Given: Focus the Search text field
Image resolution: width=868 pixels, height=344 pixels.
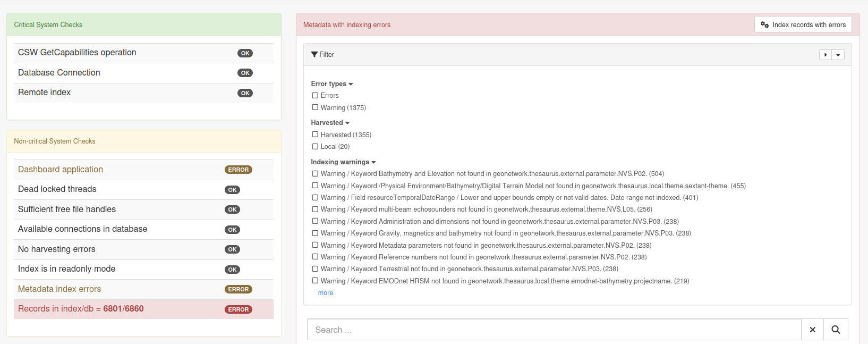Looking at the screenshot, I should (x=554, y=330).
